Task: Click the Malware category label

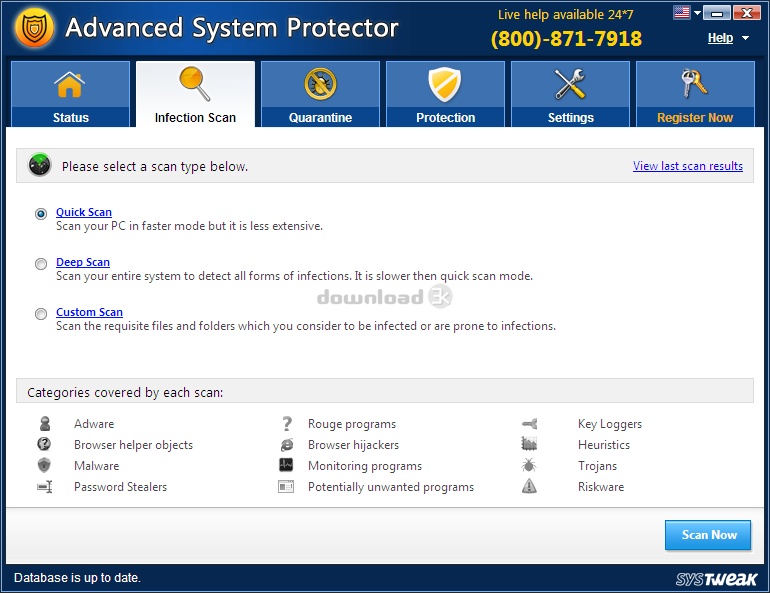Action: [x=96, y=466]
